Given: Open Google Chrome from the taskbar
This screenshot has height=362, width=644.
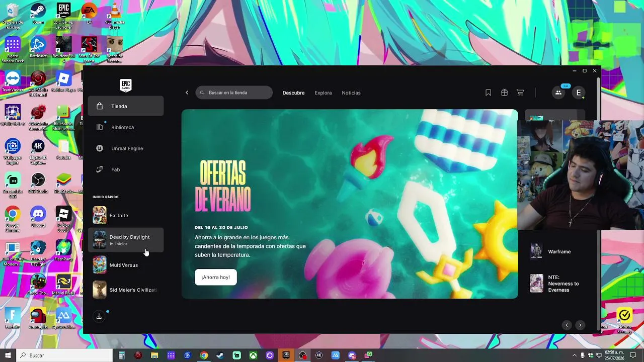Looking at the screenshot, I should (204, 355).
